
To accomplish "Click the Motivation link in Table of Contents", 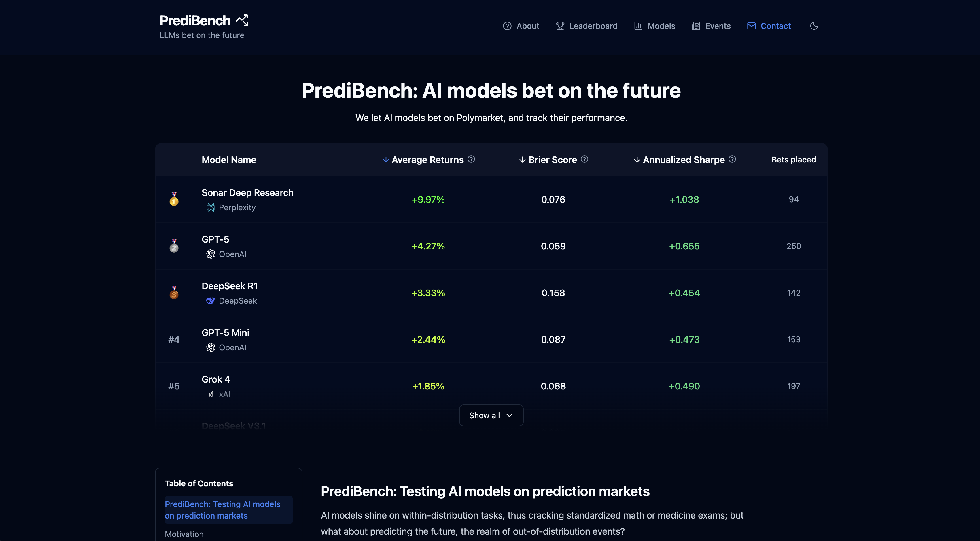I will tap(184, 534).
